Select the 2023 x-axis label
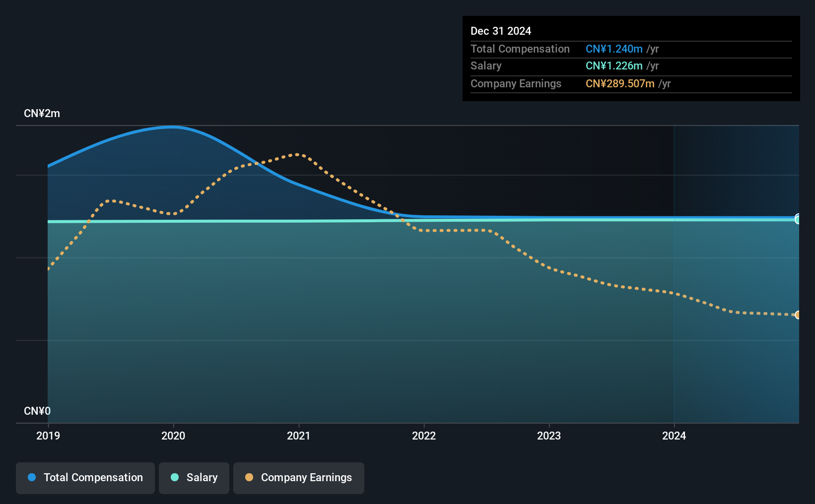815x504 pixels. (549, 436)
